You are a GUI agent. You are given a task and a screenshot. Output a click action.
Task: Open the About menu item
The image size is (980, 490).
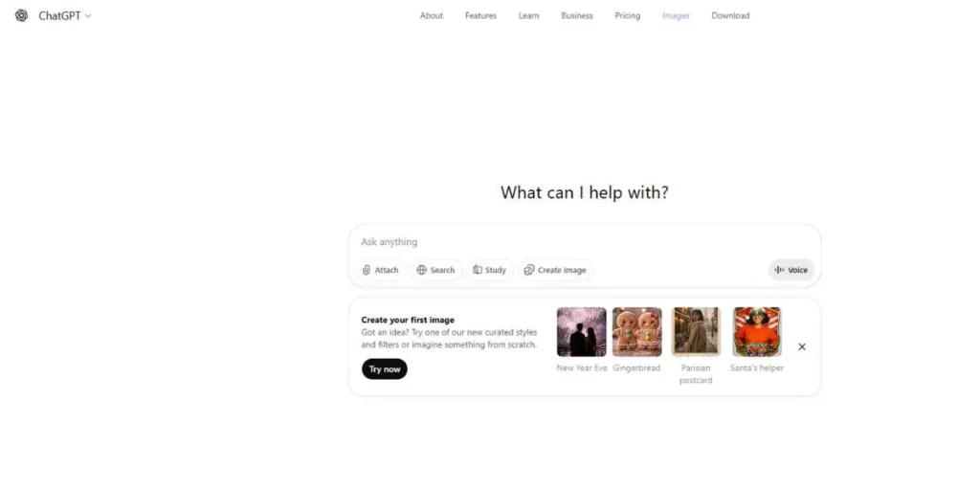click(x=432, y=15)
